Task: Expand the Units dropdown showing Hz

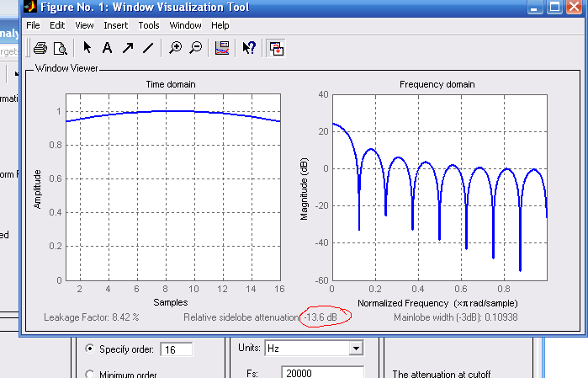Action: coord(356,349)
